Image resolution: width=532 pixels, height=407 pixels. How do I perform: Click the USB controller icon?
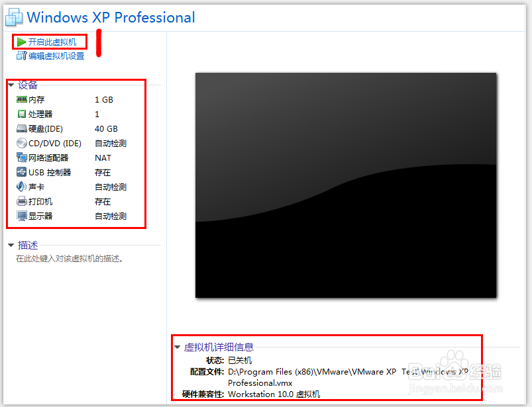tap(21, 172)
